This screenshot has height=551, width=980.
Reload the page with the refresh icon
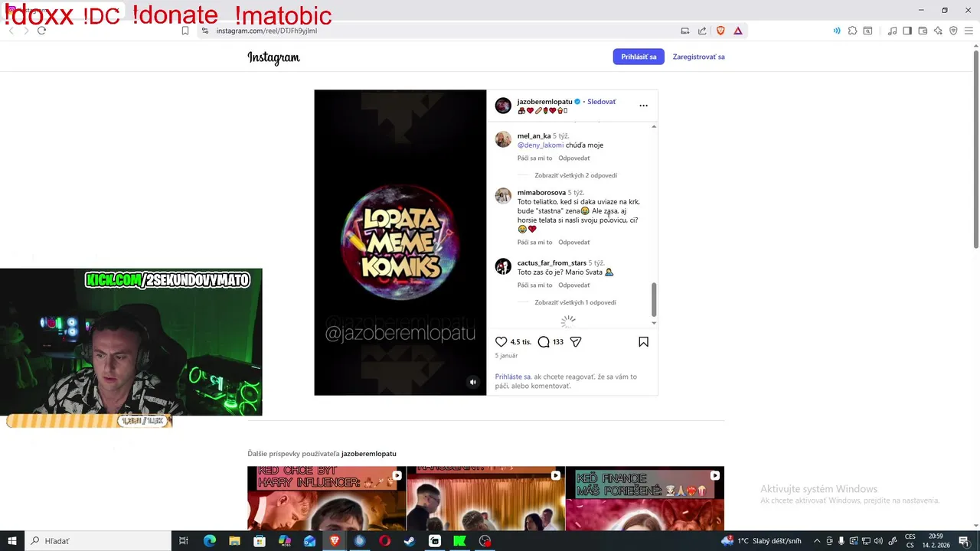(41, 31)
